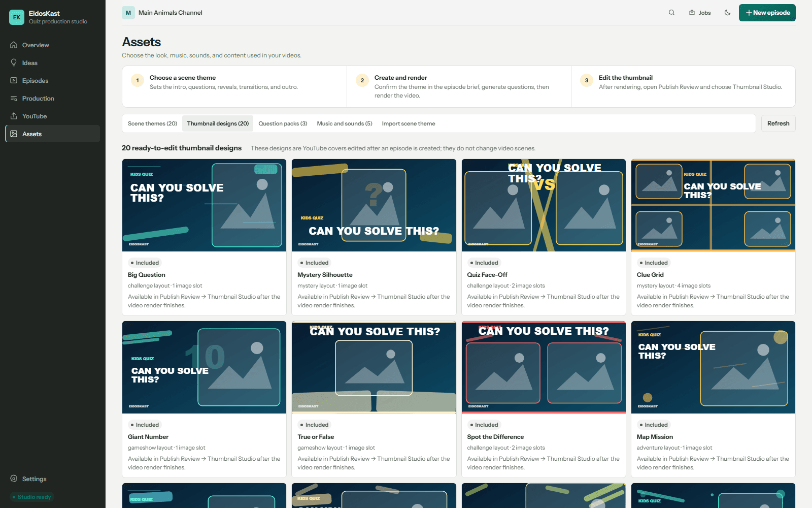This screenshot has width=812, height=508.
Task: Select the Big Question thumbnail preview
Action: pyautogui.click(x=204, y=205)
